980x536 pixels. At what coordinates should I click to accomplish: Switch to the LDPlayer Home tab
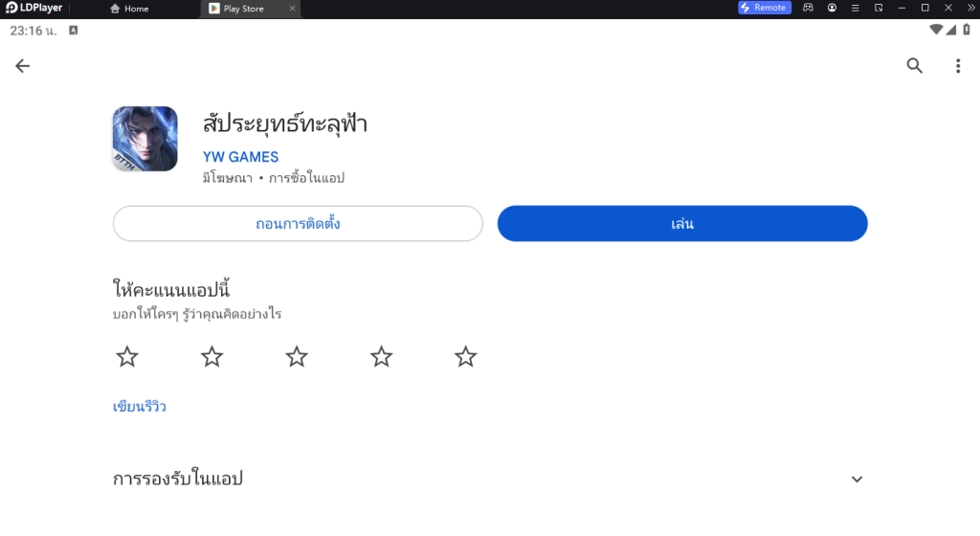(129, 9)
